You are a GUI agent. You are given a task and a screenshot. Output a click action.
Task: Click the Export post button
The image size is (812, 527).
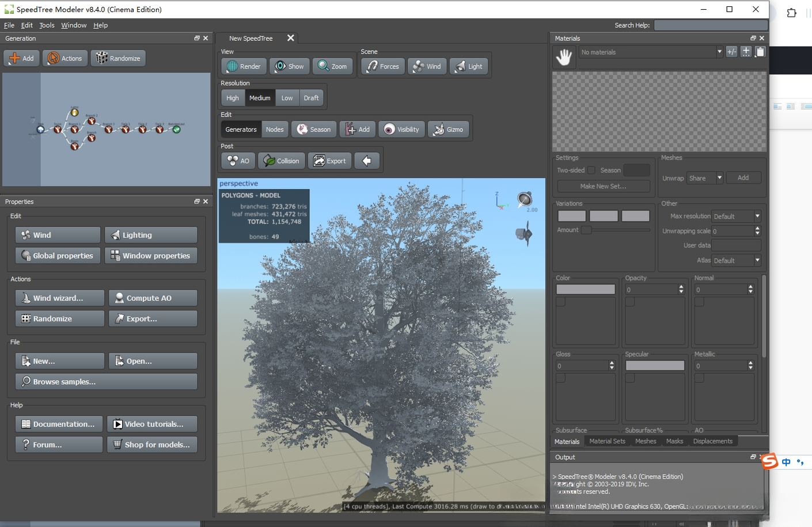[329, 161]
